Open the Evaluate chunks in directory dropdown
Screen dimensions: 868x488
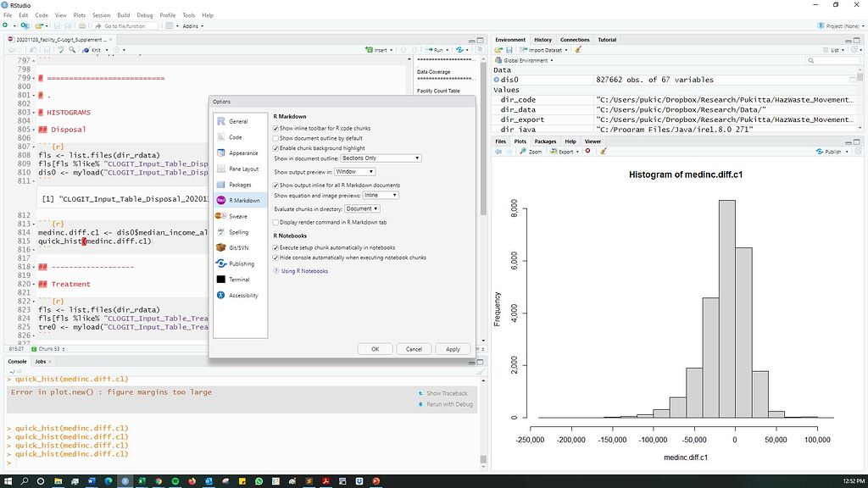[x=361, y=208]
